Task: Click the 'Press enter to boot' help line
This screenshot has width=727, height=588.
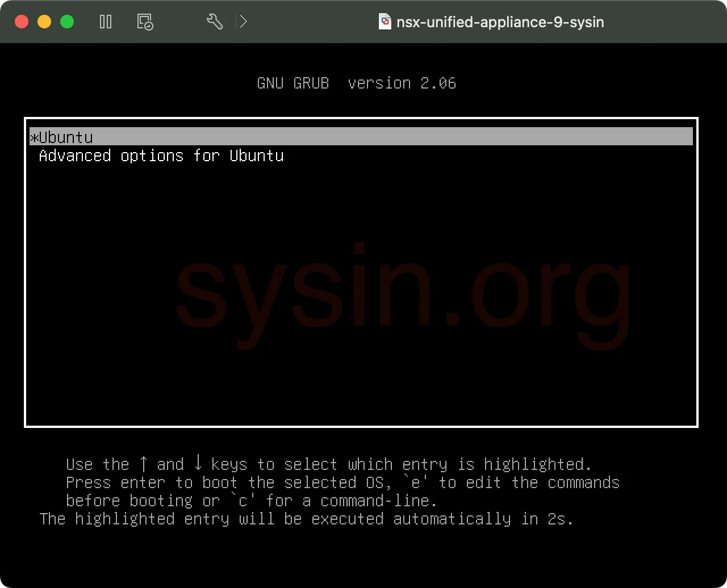Action: 342,482
